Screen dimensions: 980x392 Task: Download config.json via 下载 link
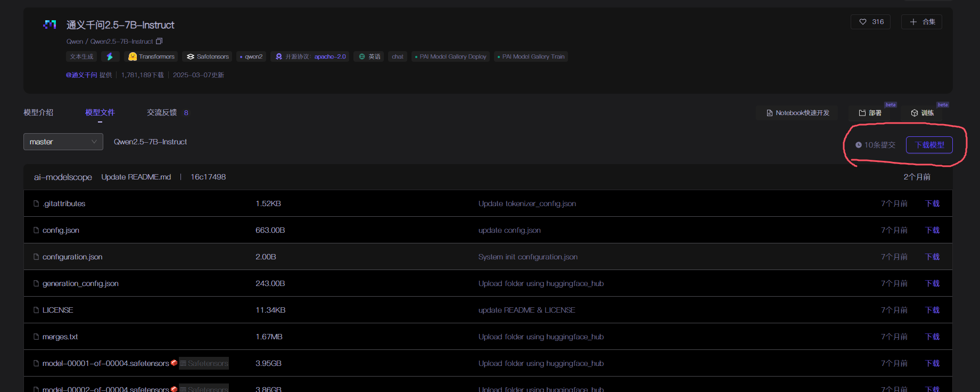932,230
